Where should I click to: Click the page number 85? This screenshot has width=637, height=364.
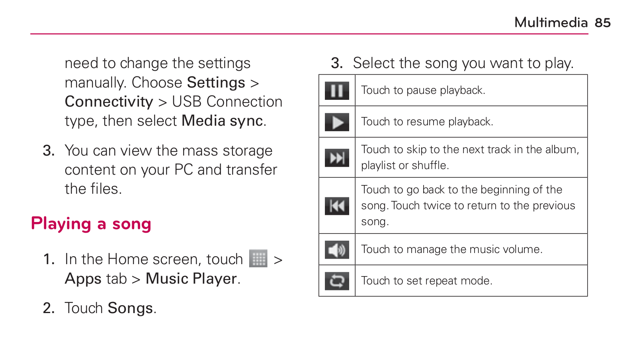603,23
